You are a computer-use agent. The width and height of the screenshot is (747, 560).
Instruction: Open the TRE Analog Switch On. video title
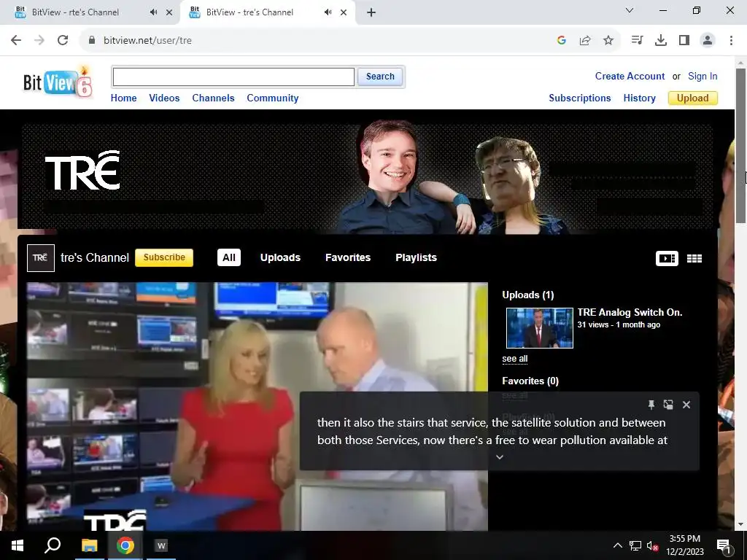tap(630, 312)
